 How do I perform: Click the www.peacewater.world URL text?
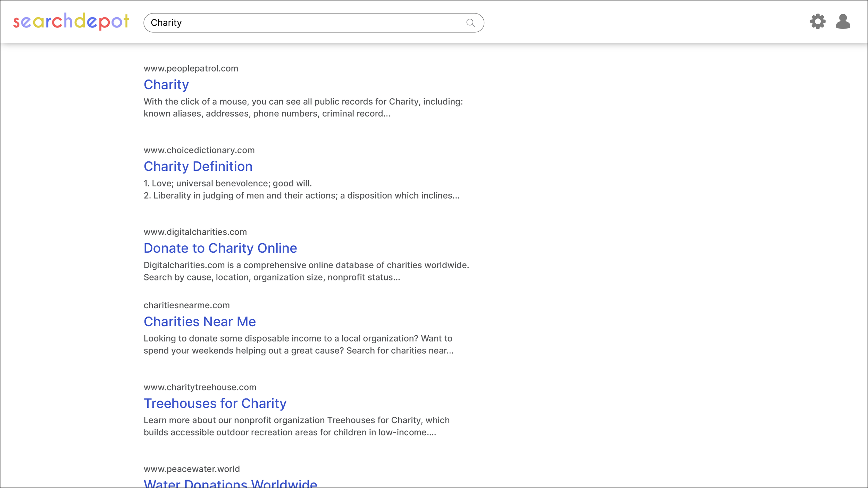point(192,469)
